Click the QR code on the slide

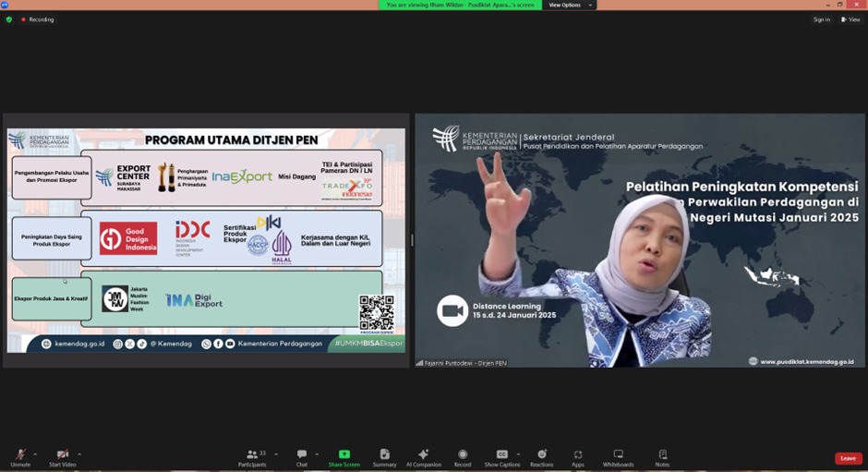pyautogui.click(x=377, y=312)
